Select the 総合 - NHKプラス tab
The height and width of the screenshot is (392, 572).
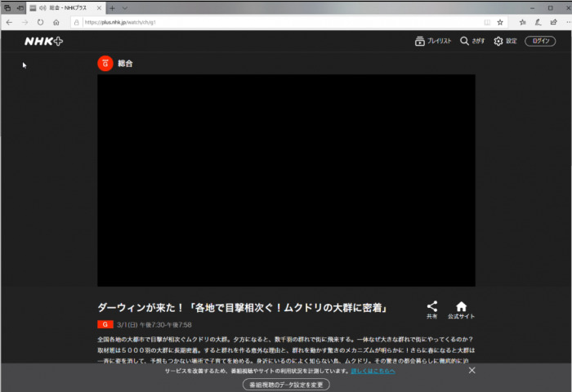click(x=68, y=7)
